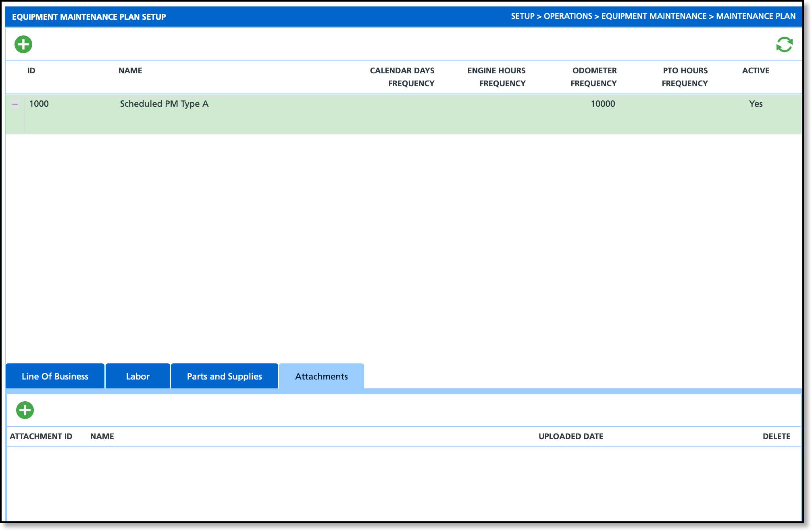Sort by Calendar Days Frequency header
This screenshot has height=531, width=812.
(402, 77)
